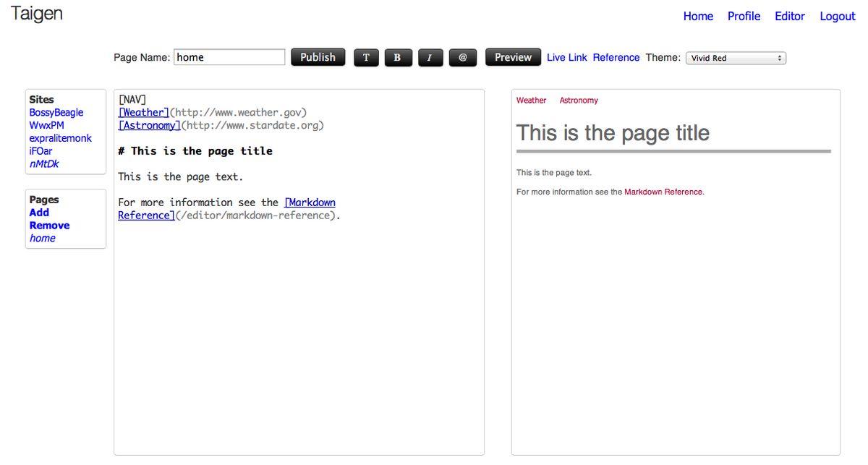Log out using the Logout link
868x465 pixels.
(x=838, y=16)
